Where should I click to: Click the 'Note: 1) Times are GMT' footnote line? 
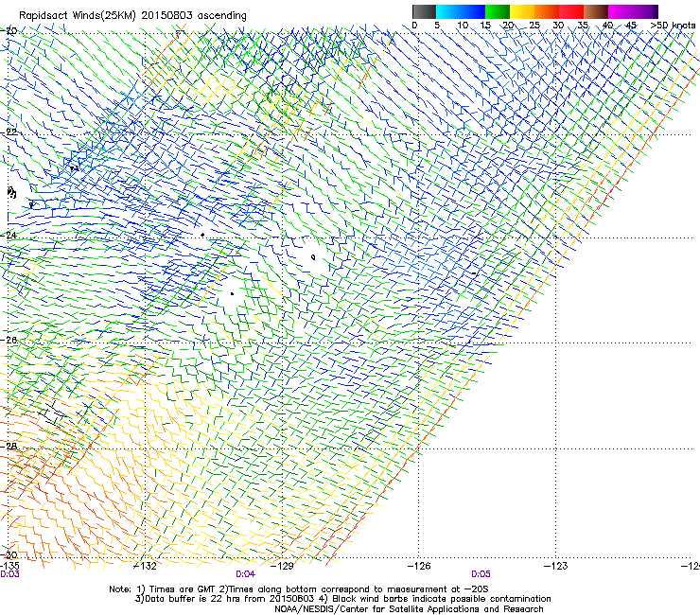point(299,589)
